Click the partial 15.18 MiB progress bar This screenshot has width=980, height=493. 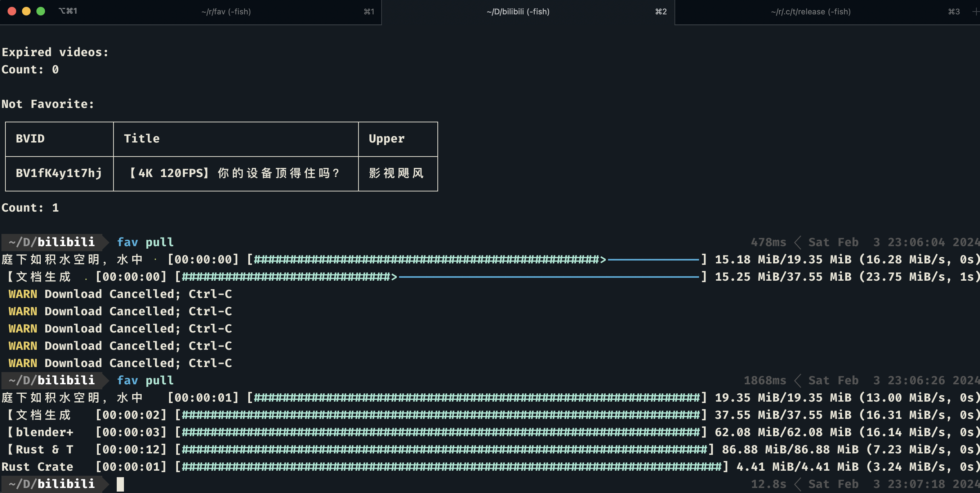click(x=476, y=259)
